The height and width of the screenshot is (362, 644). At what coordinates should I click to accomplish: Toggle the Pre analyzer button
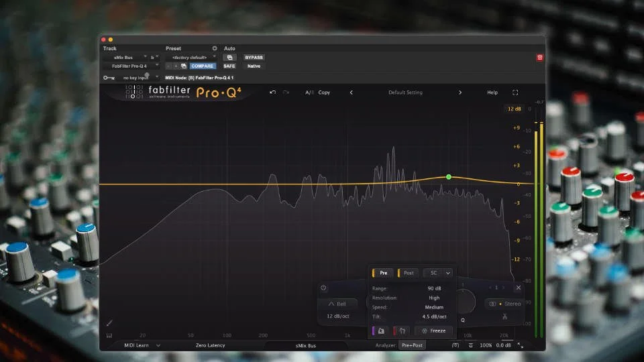pyautogui.click(x=383, y=273)
